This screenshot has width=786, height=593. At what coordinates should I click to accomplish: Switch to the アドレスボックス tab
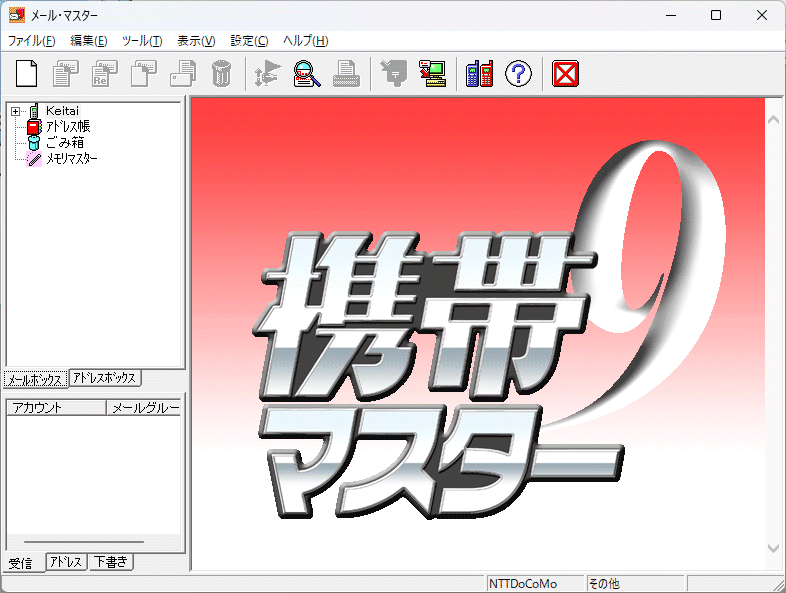coord(104,377)
